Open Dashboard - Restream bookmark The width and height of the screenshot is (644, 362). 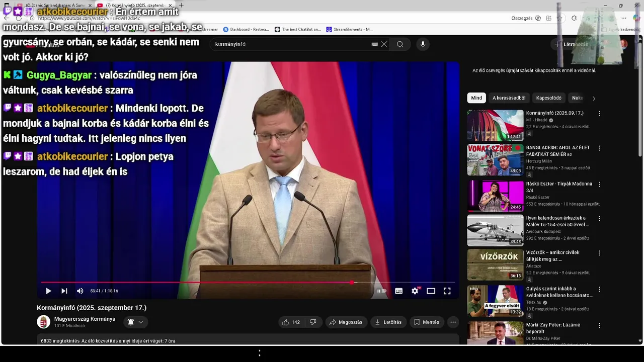(x=246, y=30)
